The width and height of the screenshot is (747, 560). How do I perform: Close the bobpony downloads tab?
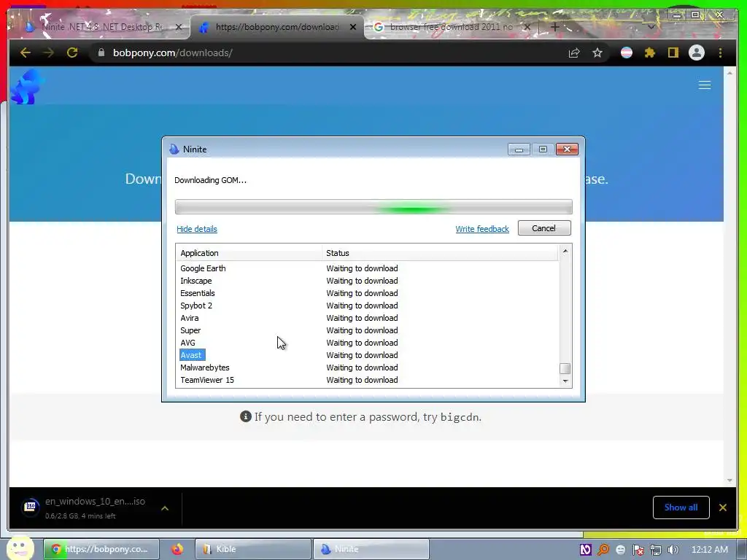pos(353,27)
